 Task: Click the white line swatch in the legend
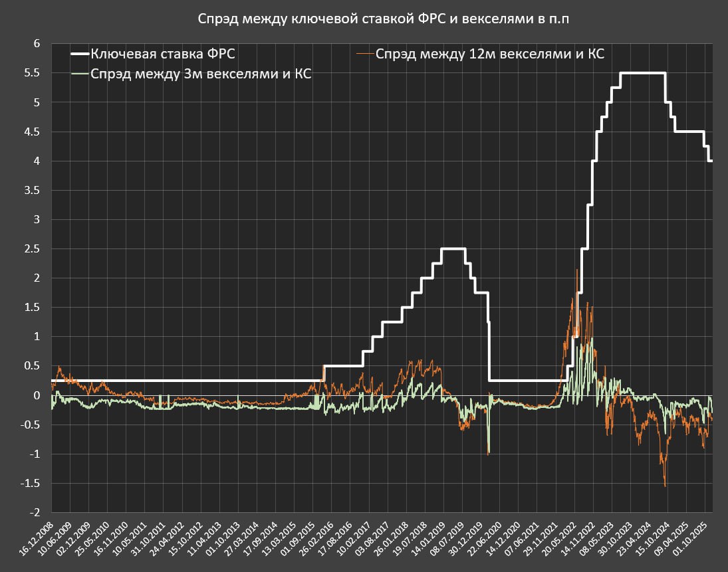click(79, 54)
